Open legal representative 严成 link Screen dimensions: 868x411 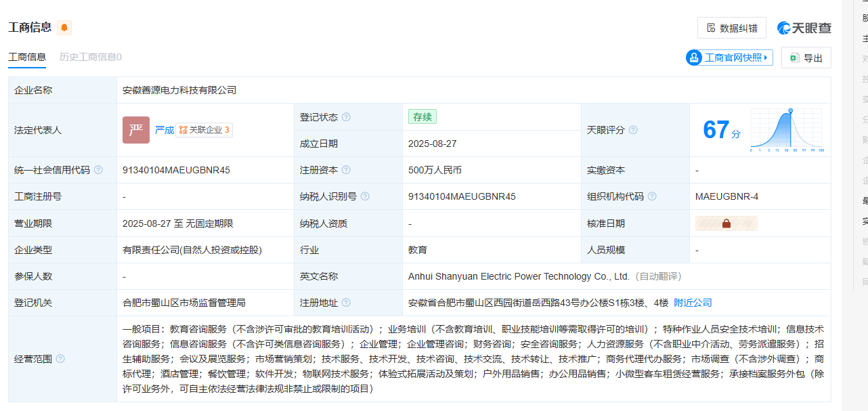click(x=164, y=130)
